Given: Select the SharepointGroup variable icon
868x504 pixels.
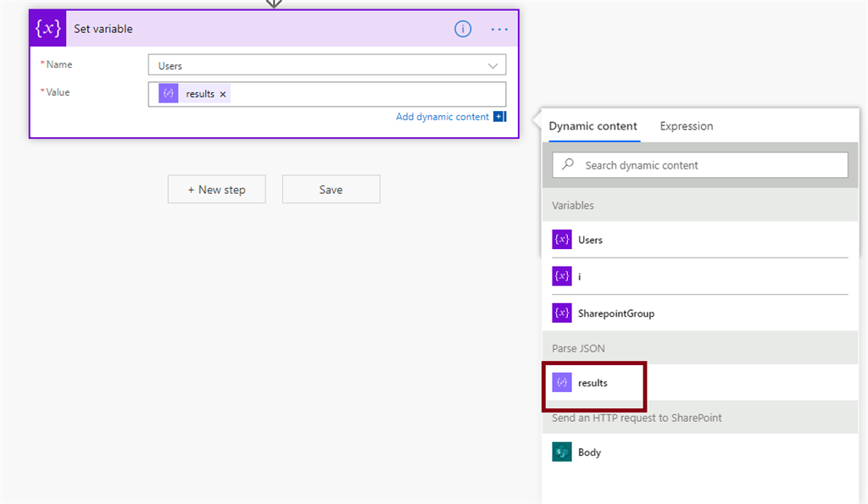Looking at the screenshot, I should click(561, 313).
